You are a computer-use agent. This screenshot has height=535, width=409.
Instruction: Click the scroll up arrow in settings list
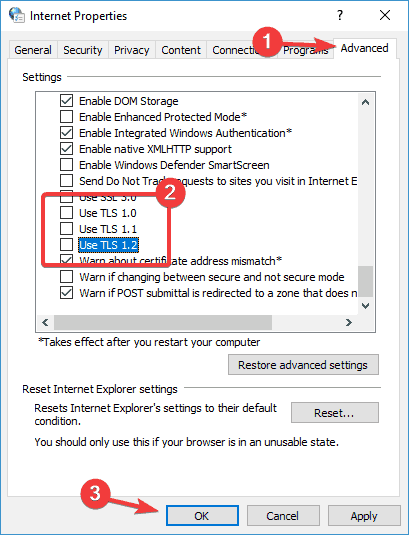click(x=365, y=102)
